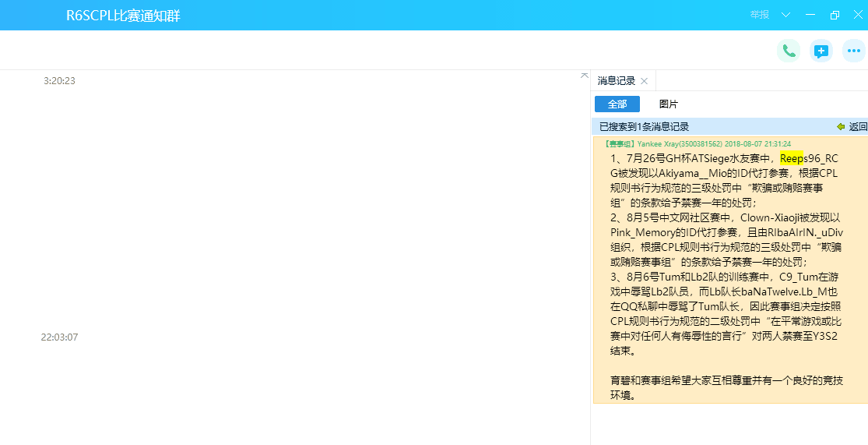Click the 已搜索到1条消息记录 result text
The image size is (868, 445).
pyautogui.click(x=645, y=127)
